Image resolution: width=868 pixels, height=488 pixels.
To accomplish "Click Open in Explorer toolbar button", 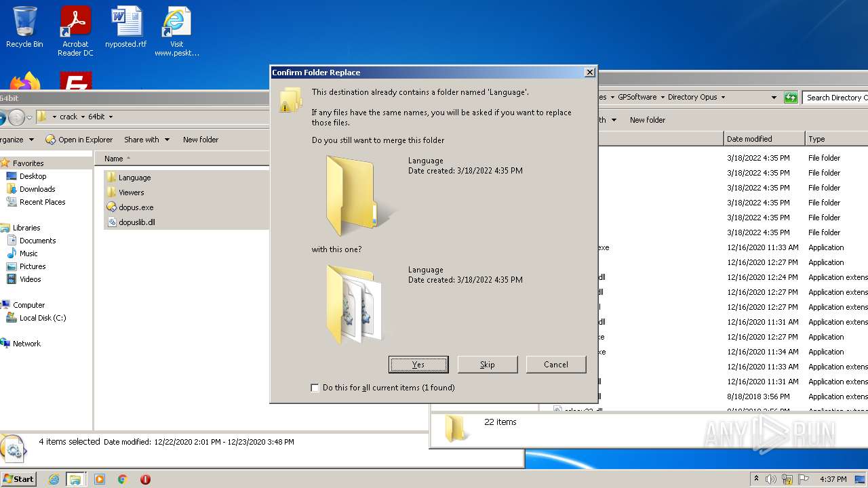I will pos(79,140).
